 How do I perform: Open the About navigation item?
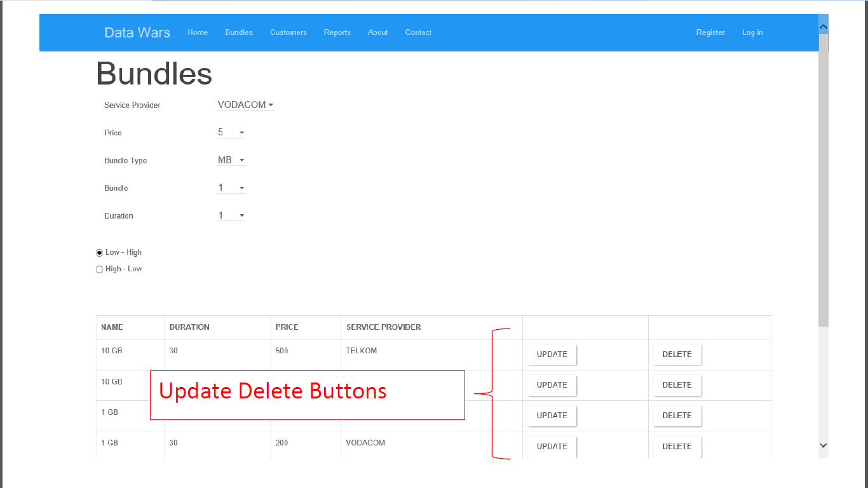tap(378, 32)
